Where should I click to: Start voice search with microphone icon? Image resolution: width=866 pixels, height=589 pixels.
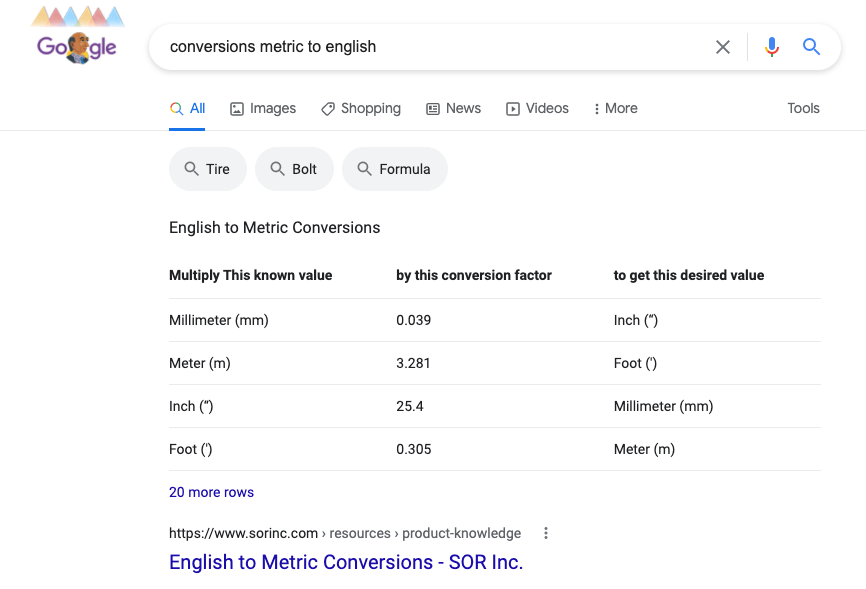click(771, 47)
